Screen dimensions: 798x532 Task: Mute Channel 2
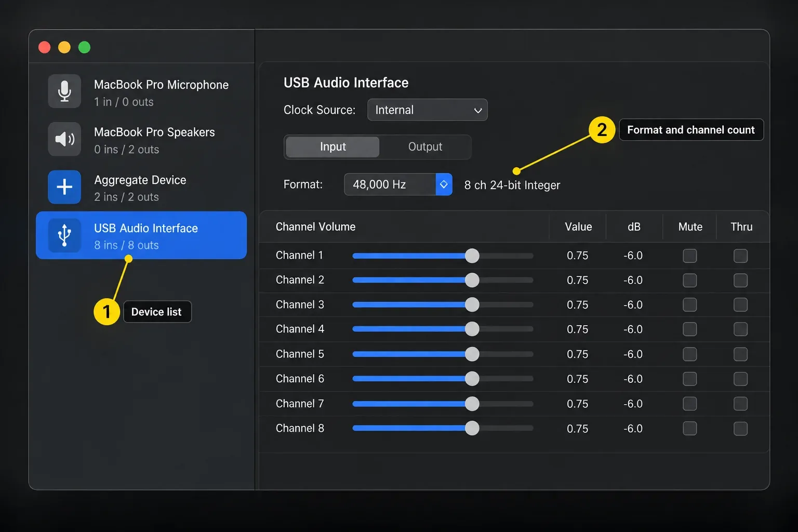coord(690,281)
